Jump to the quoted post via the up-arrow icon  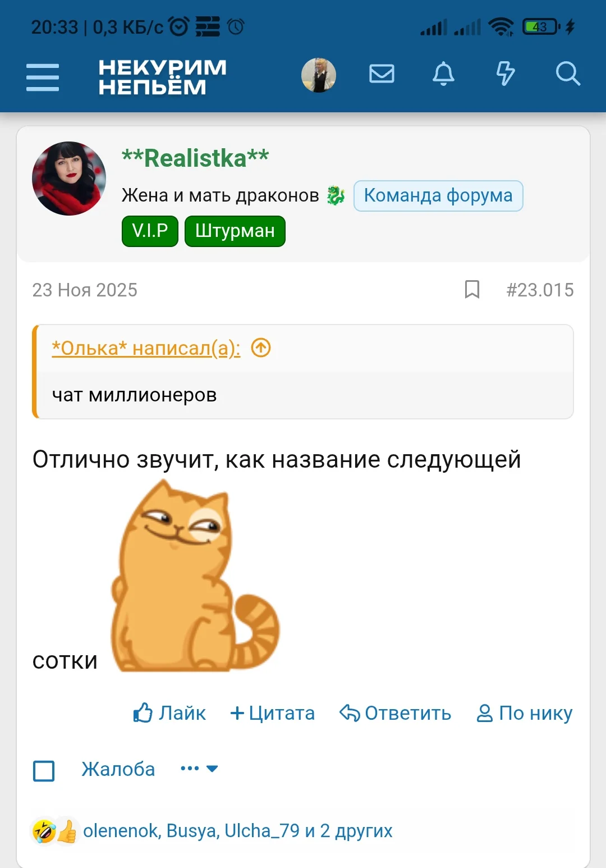[x=261, y=348]
